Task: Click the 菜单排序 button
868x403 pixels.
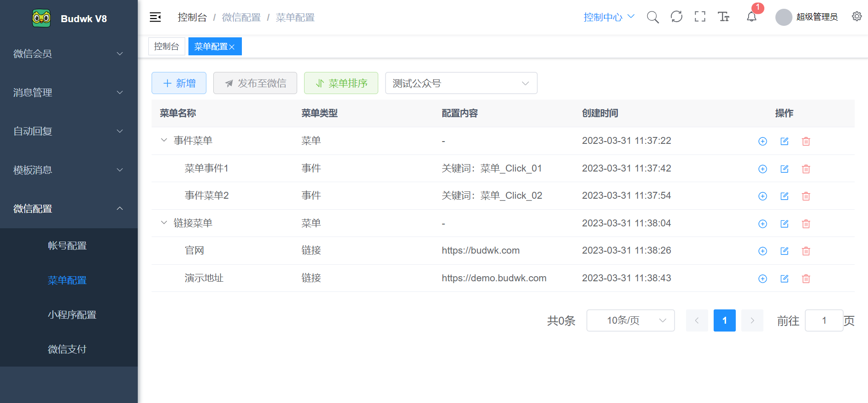Action: 341,83
